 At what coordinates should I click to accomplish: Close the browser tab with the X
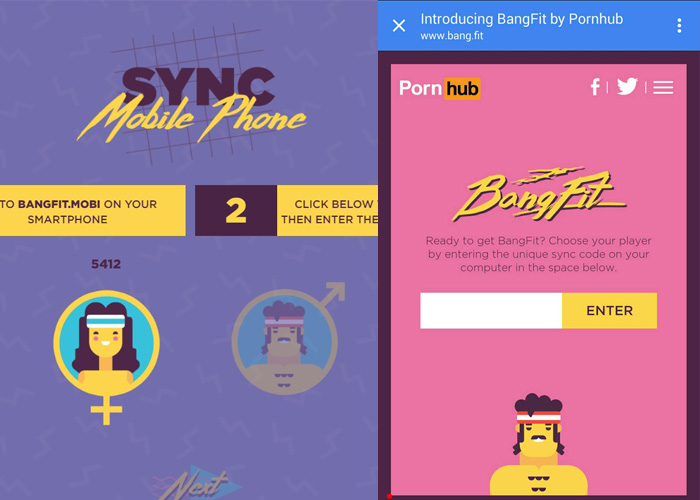pyautogui.click(x=399, y=26)
